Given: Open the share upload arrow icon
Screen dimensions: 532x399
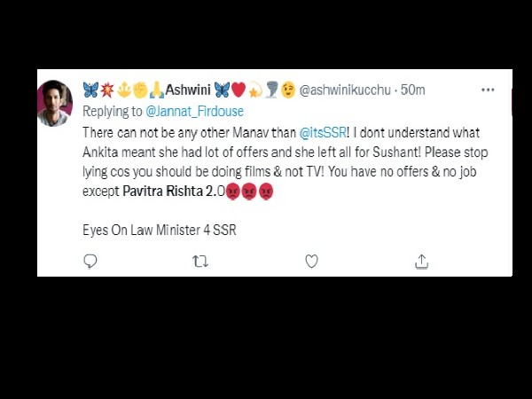Looking at the screenshot, I should 422,262.
